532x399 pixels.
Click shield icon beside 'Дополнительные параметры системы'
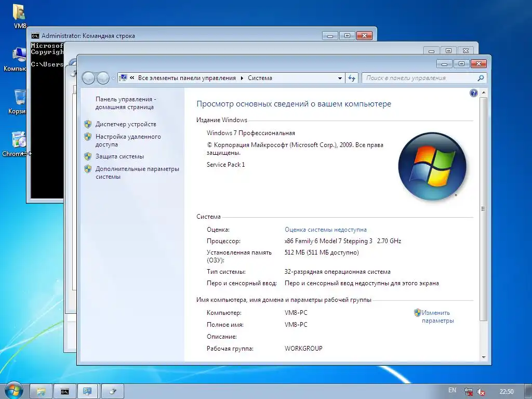click(88, 169)
